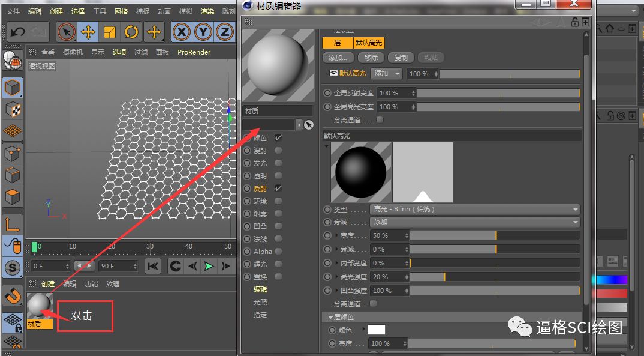Select the texture mode checkered icon

(13, 110)
